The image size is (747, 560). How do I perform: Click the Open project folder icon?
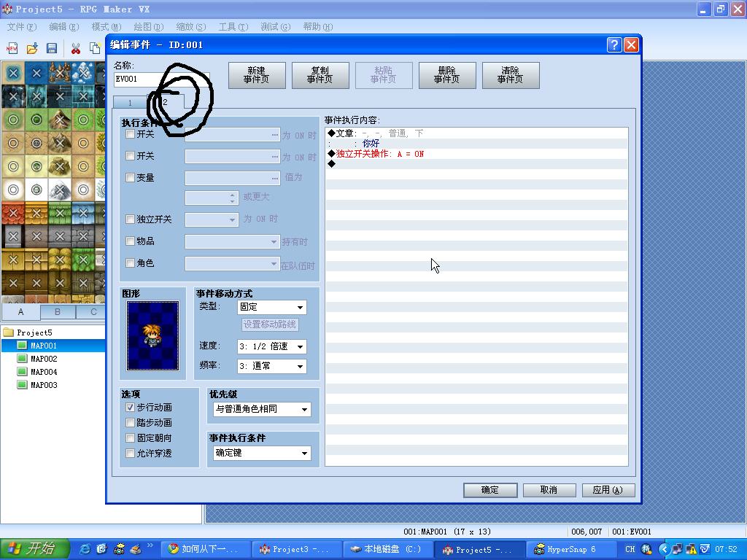[32, 48]
